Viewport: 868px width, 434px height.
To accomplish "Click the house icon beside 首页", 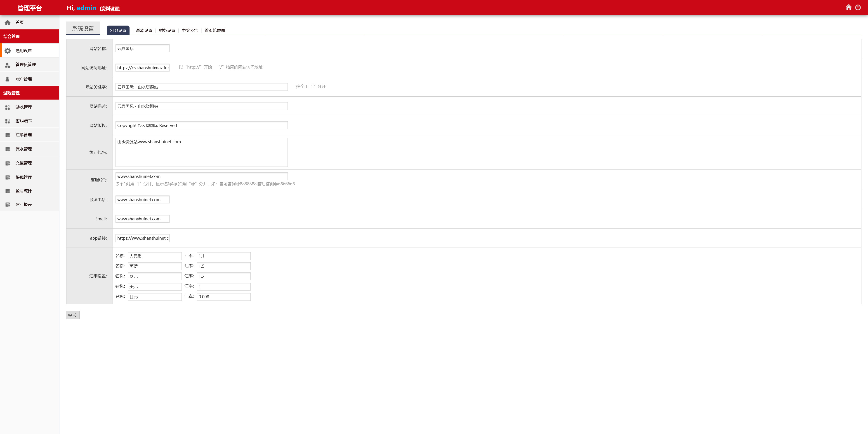I will 7,23.
